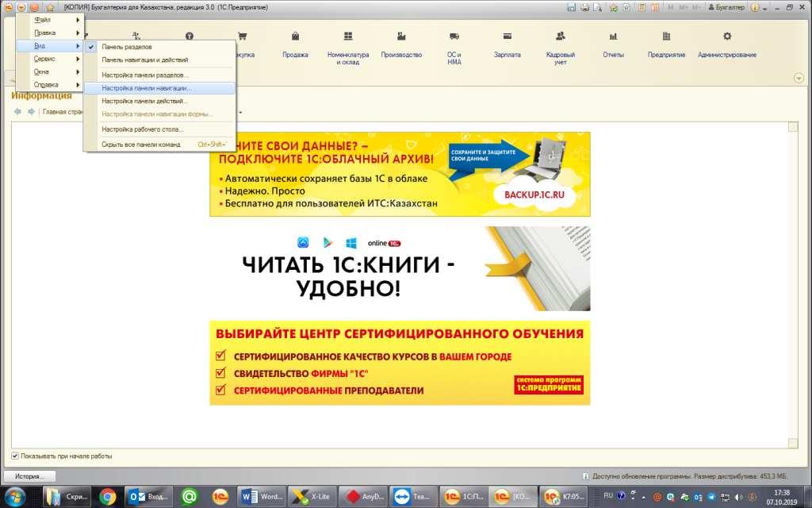Viewport: 812px width, 508px height.
Task: Click the История... button
Action: 29,476
